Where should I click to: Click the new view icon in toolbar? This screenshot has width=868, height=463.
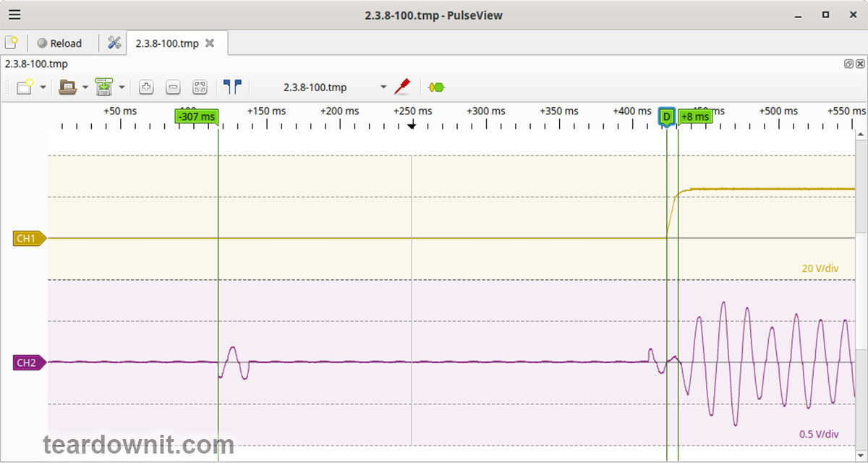tap(26, 87)
